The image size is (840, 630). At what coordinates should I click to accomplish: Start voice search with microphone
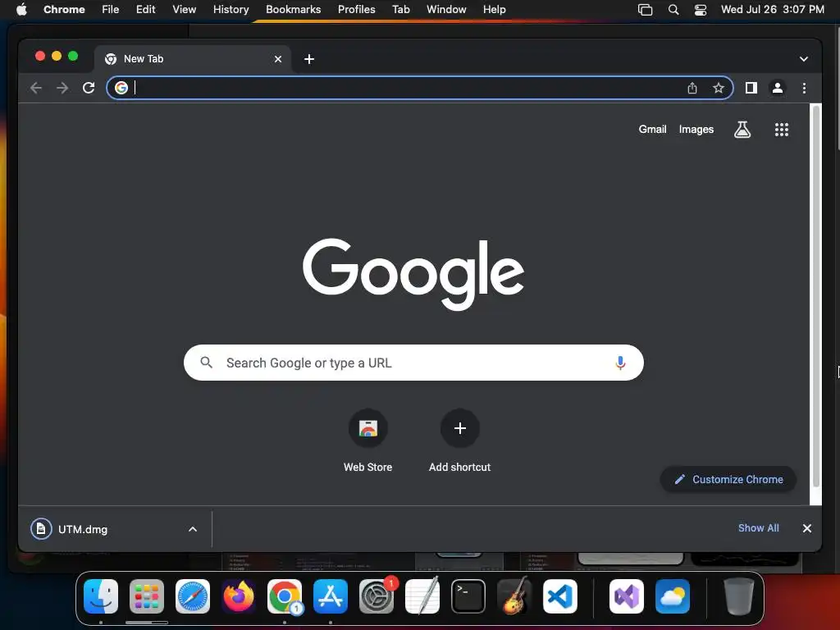[620, 363]
